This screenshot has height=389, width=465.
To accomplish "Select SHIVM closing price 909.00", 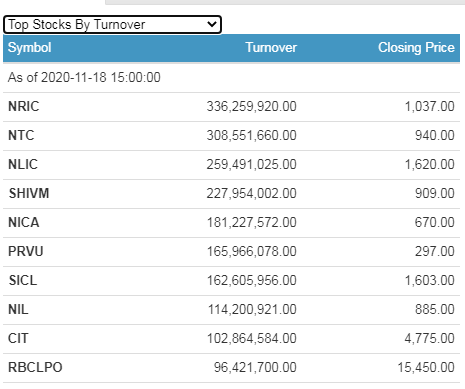I will (x=435, y=194).
